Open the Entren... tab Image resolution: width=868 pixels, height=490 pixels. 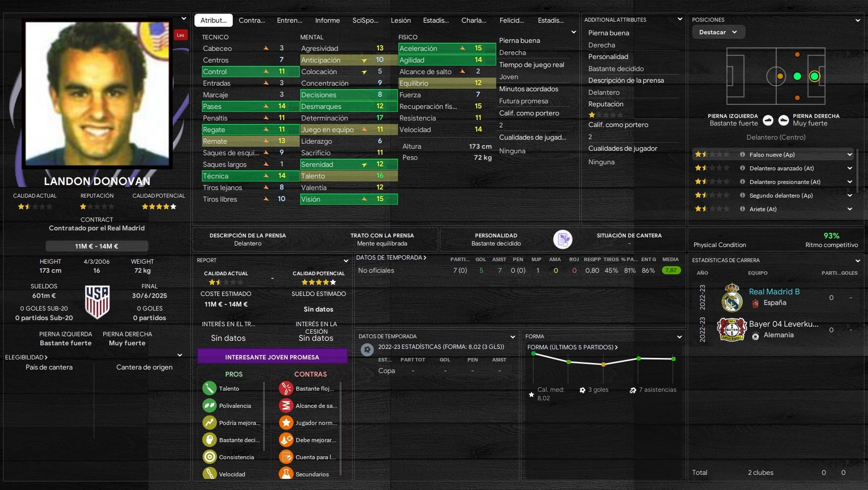click(x=290, y=20)
